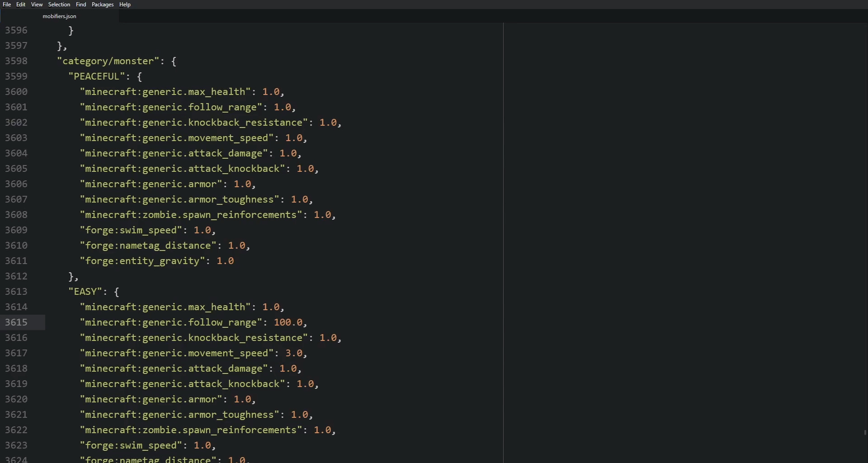This screenshot has width=868, height=463.
Task: Click the 3.0 movement_speed value
Action: coord(294,353)
